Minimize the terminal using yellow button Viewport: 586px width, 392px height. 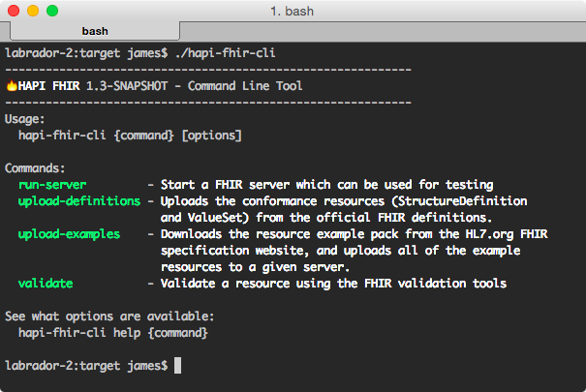33,11
